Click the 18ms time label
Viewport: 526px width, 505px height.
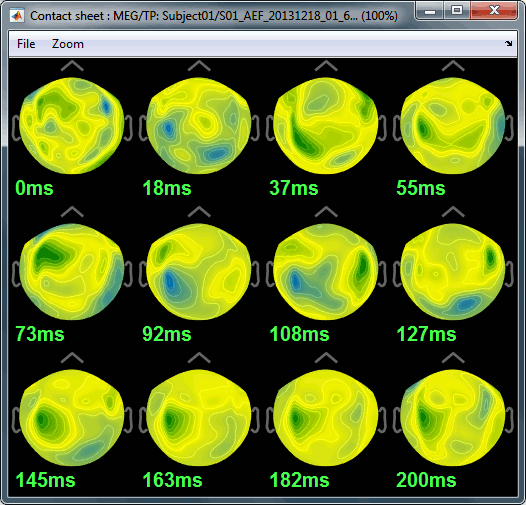click(167, 188)
